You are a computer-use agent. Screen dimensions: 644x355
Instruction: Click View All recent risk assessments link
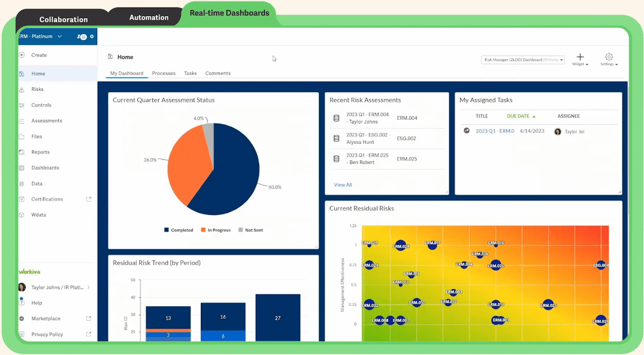click(343, 185)
